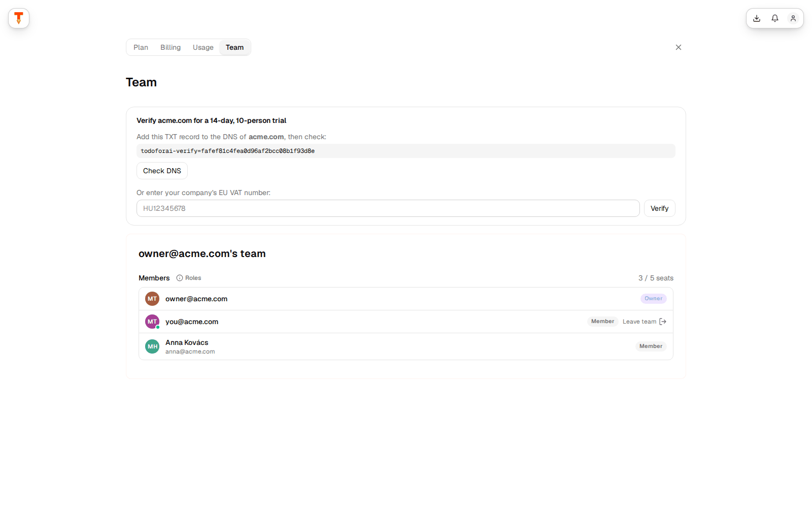
Task: Click the you@acme.com avatar
Action: [x=152, y=322]
